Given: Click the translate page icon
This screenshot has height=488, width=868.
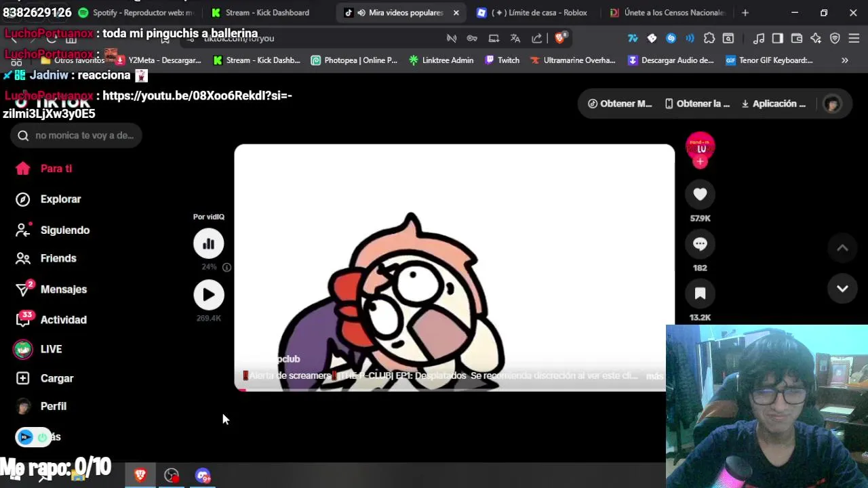Looking at the screenshot, I should pyautogui.click(x=515, y=39).
